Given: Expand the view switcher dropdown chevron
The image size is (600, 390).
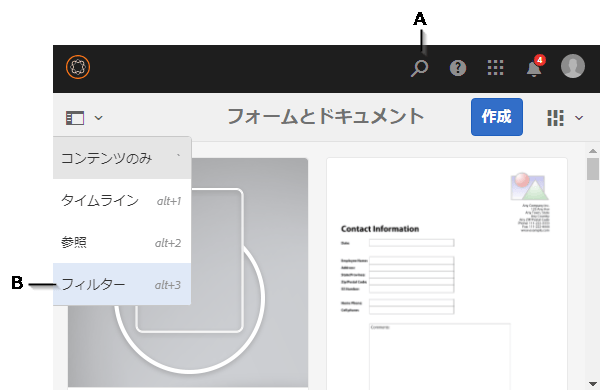Looking at the screenshot, I should [x=579, y=118].
